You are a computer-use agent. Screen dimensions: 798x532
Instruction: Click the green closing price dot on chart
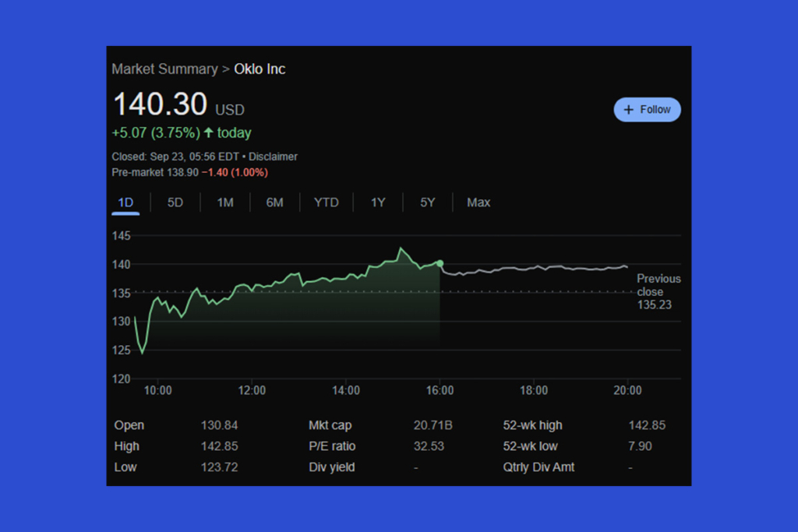pos(440,264)
